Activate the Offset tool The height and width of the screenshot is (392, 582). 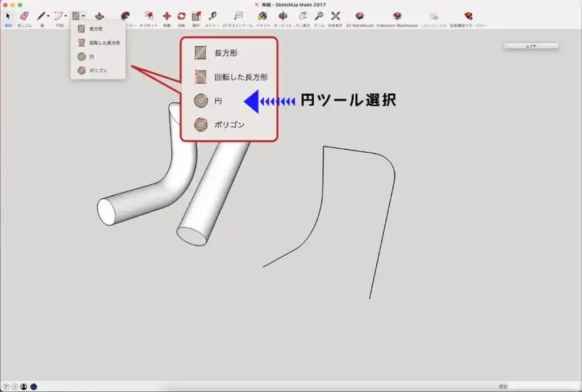(x=148, y=16)
